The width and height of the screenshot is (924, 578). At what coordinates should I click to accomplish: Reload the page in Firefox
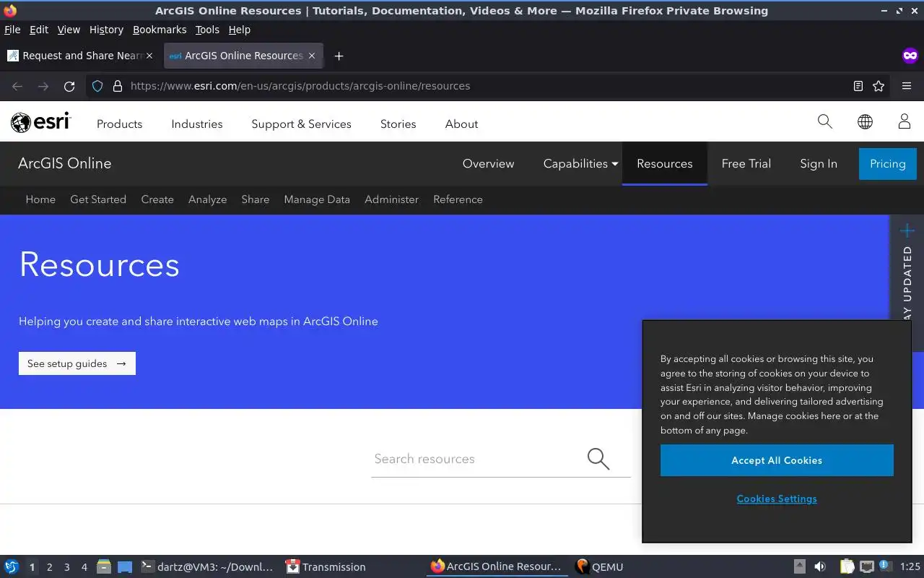point(69,86)
